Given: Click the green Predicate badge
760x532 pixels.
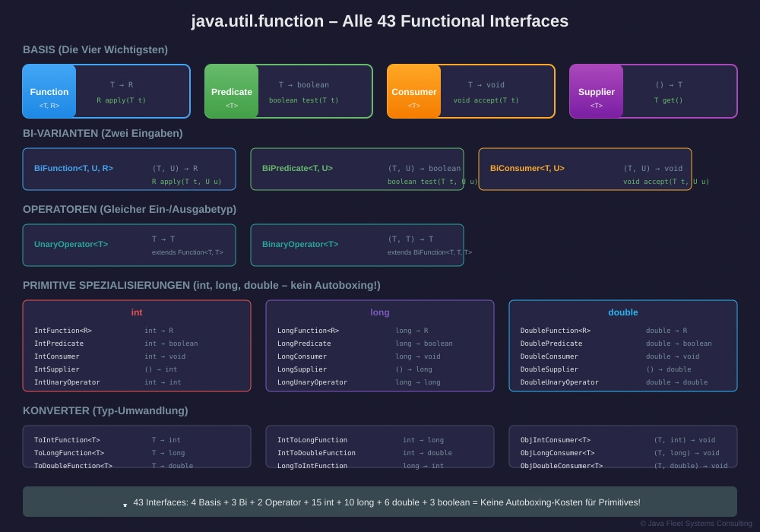Looking at the screenshot, I should click(x=232, y=92).
